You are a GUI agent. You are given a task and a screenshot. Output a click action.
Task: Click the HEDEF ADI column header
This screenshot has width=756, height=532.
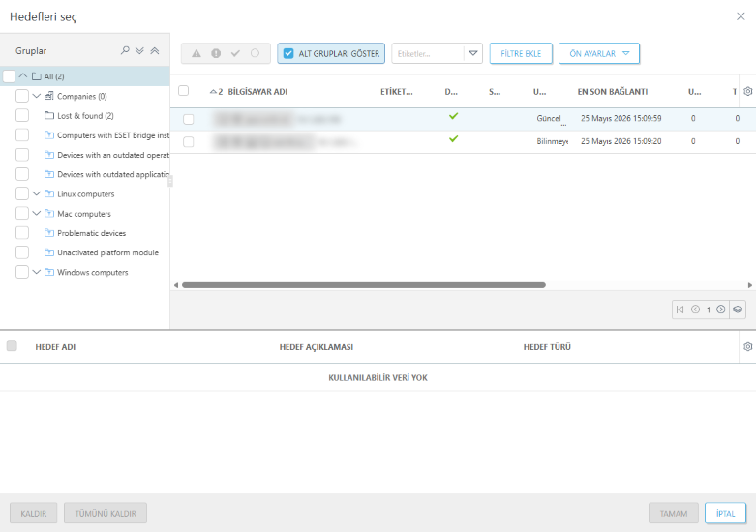click(x=55, y=347)
